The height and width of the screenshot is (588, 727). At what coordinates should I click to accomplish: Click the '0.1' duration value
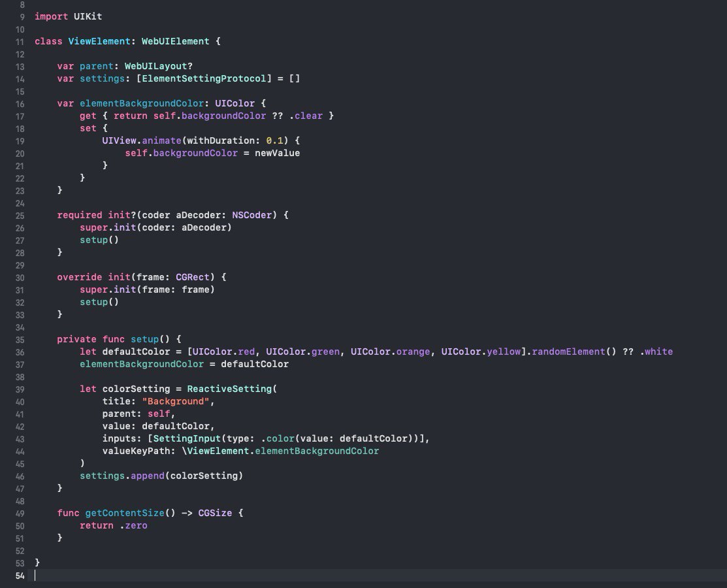274,140
